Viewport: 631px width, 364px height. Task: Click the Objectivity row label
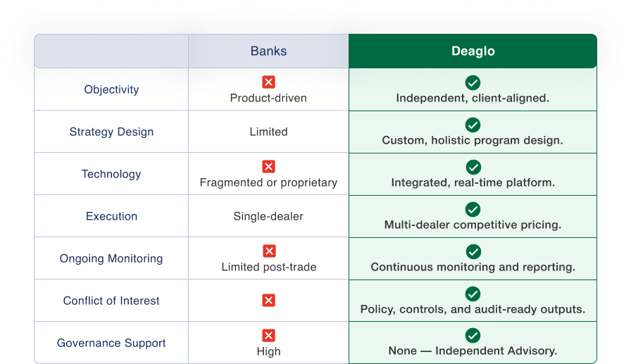pos(111,89)
